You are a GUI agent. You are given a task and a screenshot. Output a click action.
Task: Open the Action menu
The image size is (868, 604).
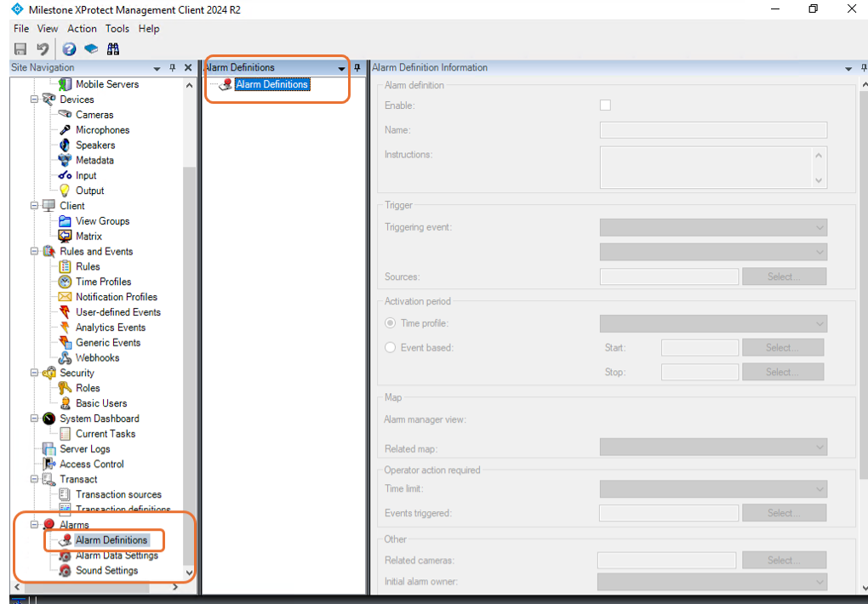pos(82,29)
